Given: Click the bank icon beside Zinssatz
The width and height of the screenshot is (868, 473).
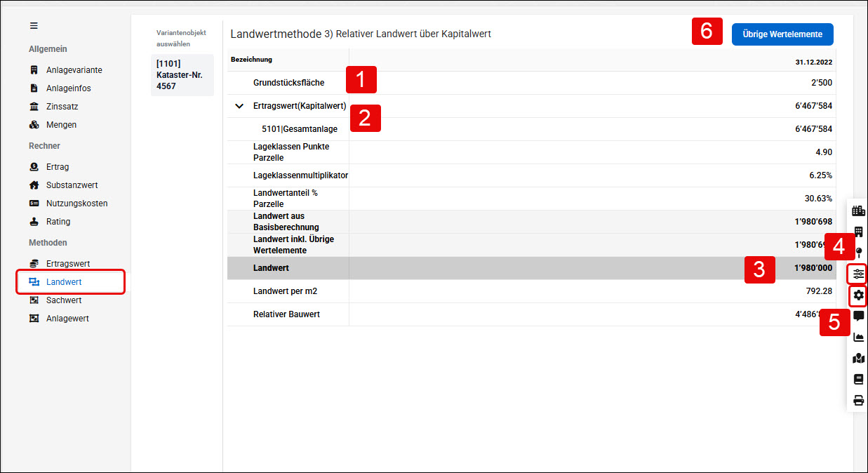Looking at the screenshot, I should (34, 107).
